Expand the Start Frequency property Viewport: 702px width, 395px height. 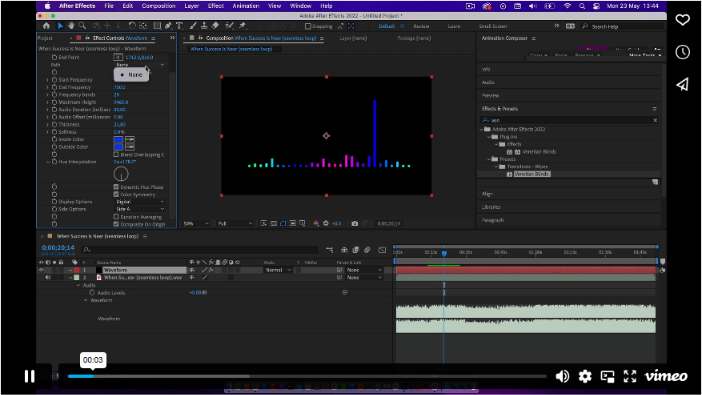pos(47,80)
